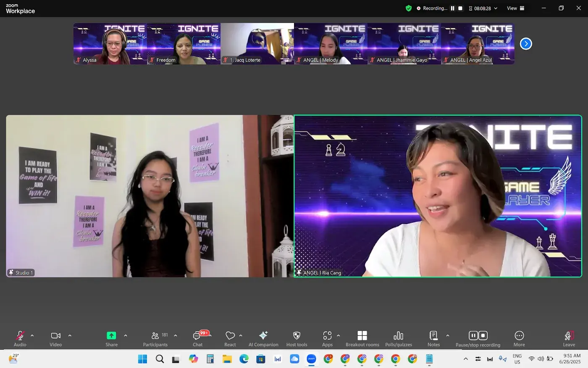Expand the arrow next to Apps
The height and width of the screenshot is (368, 588).
339,336
